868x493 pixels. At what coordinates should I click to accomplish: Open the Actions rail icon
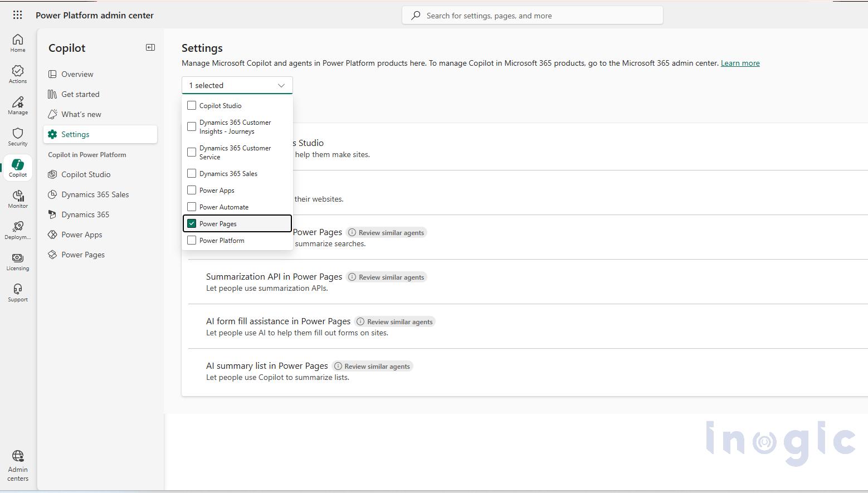click(x=18, y=75)
